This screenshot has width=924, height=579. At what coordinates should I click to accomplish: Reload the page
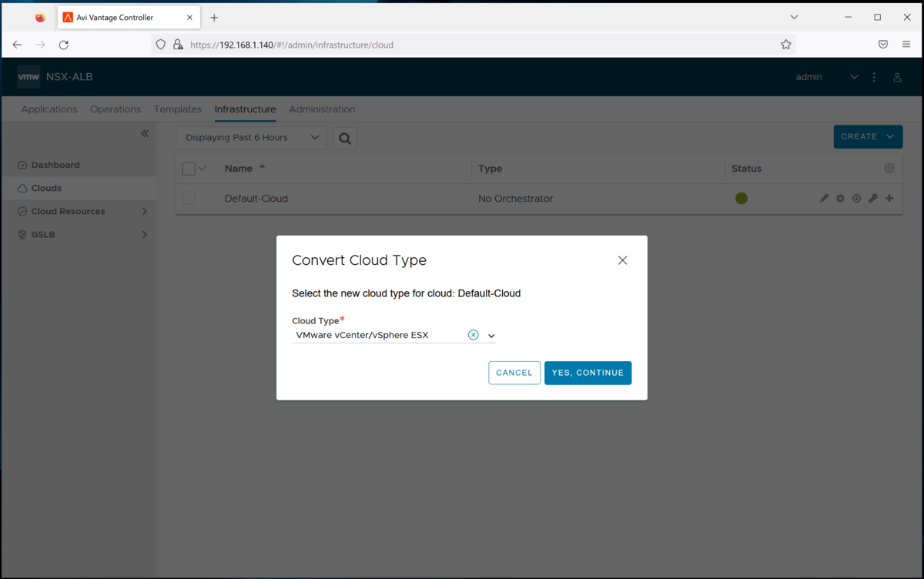pyautogui.click(x=64, y=45)
